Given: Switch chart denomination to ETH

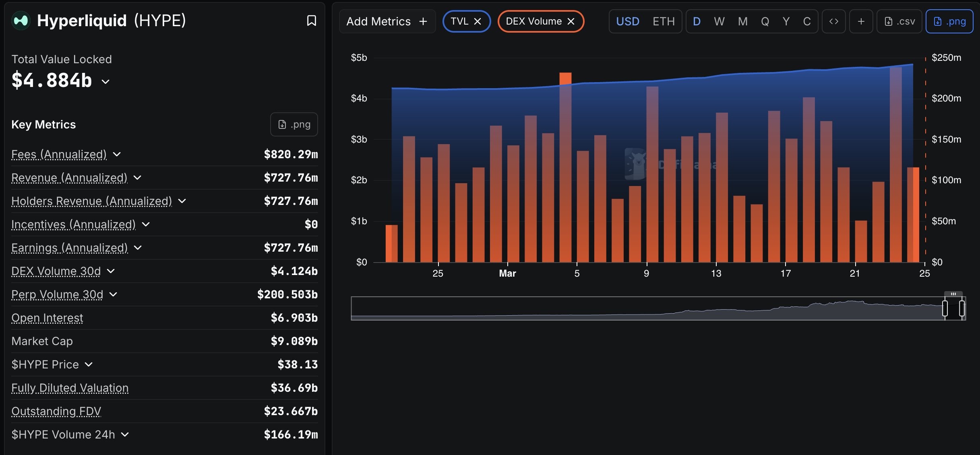Looking at the screenshot, I should point(664,21).
